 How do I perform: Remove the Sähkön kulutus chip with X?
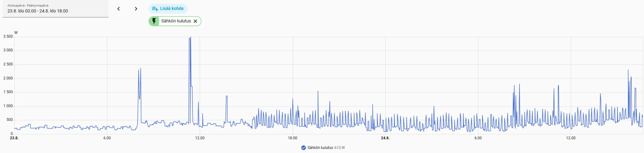point(196,21)
